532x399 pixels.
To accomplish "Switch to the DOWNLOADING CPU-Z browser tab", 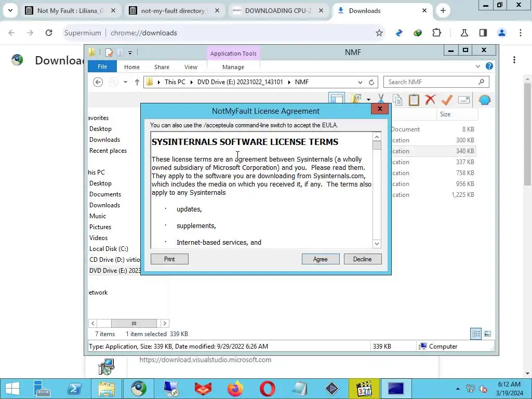I will click(x=278, y=11).
